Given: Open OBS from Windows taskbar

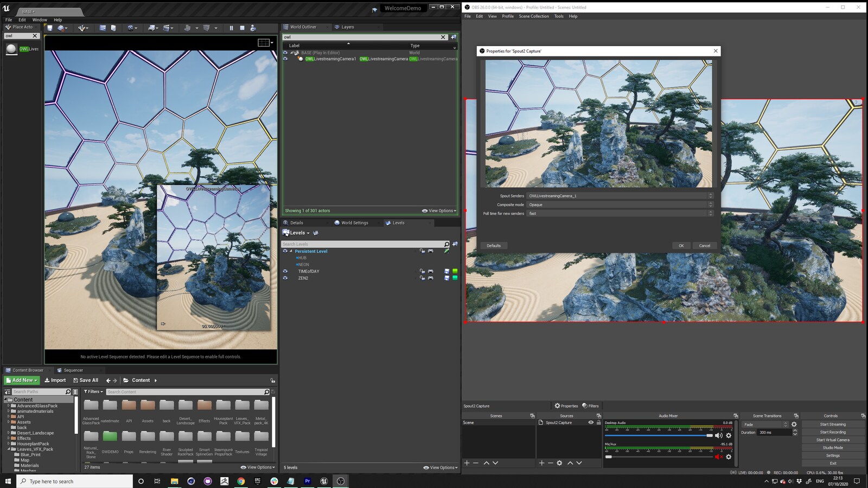Looking at the screenshot, I should pyautogui.click(x=341, y=481).
